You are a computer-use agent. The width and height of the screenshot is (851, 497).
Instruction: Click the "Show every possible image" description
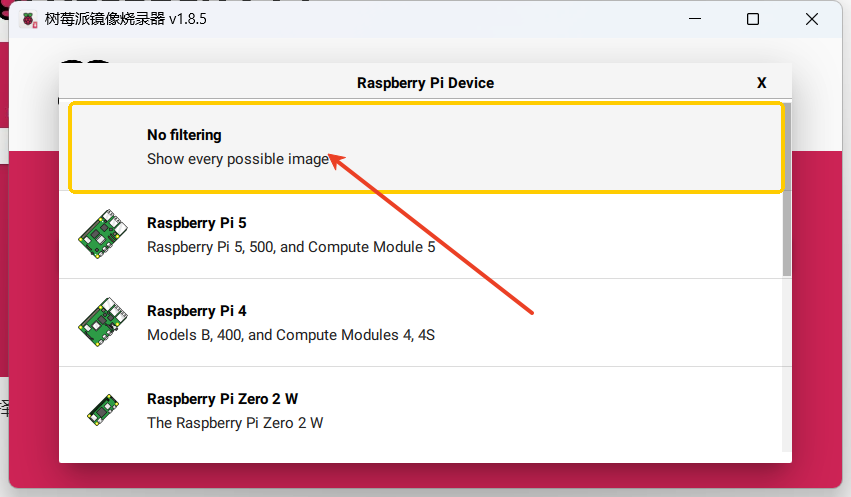click(238, 159)
